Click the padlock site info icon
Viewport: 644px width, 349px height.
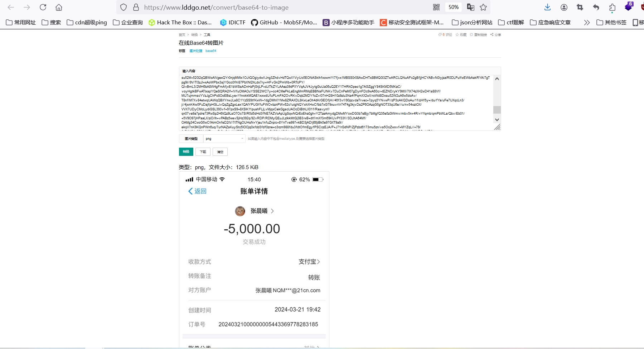pos(136,7)
